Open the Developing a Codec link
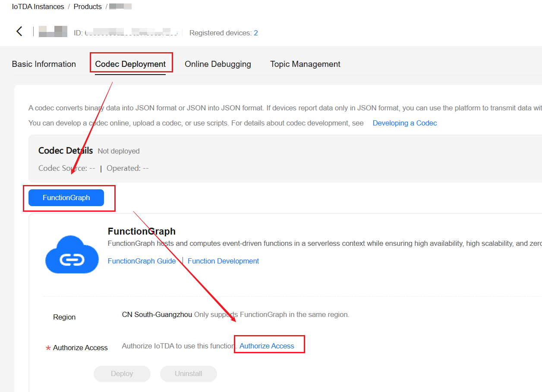The image size is (542, 392). pos(405,123)
